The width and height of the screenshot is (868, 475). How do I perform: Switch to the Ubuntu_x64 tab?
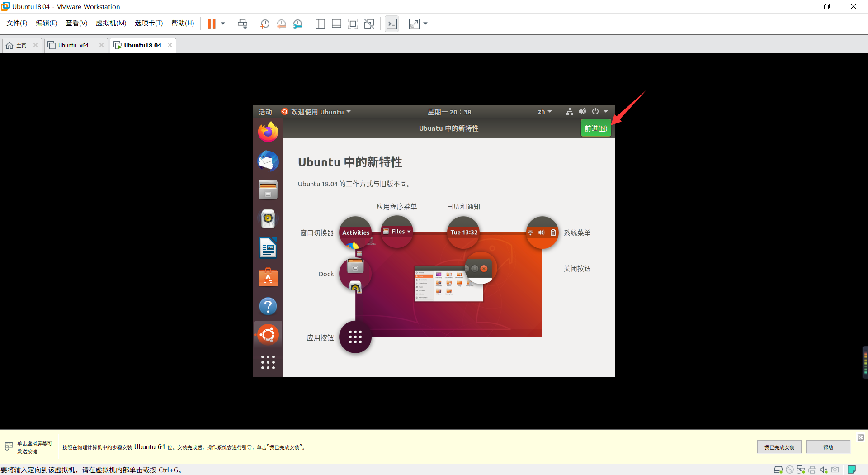pyautogui.click(x=72, y=45)
